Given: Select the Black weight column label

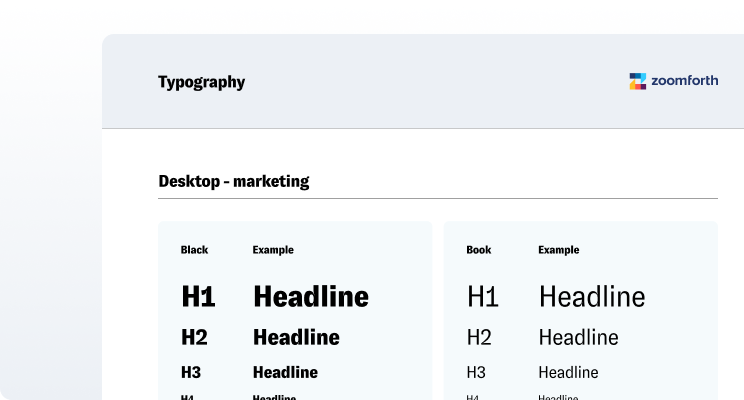Looking at the screenshot, I should [x=194, y=250].
